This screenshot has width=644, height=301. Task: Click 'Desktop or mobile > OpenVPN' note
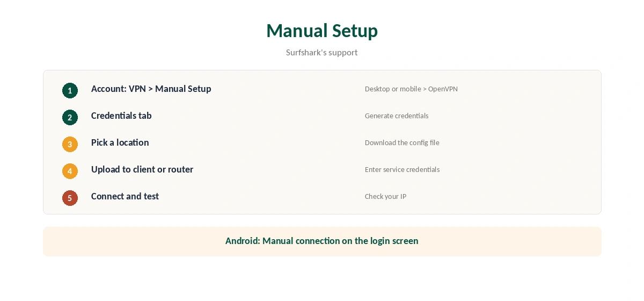(411, 89)
